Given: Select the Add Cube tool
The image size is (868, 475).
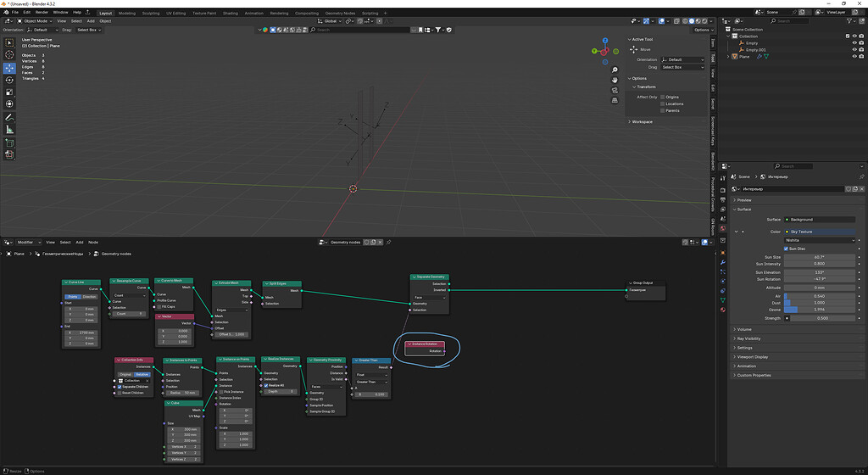Looking at the screenshot, I should [x=9, y=142].
